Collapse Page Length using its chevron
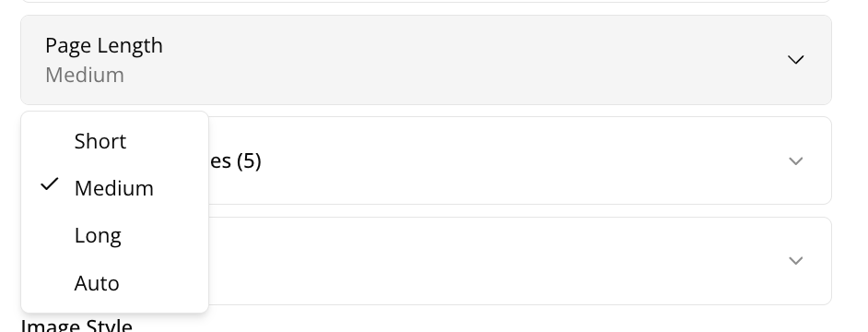Image resolution: width=868 pixels, height=332 pixels. click(795, 60)
